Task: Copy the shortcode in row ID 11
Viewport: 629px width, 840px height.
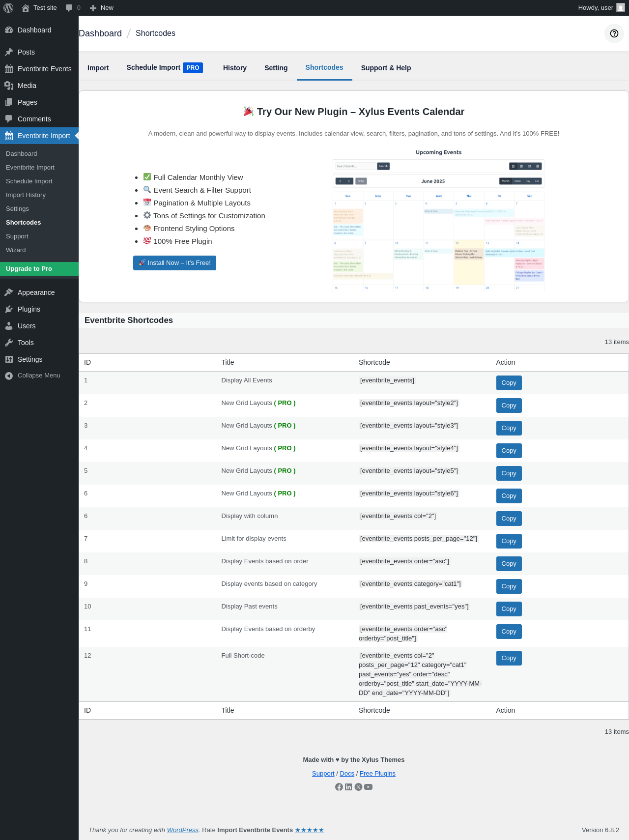Action: coord(509,632)
